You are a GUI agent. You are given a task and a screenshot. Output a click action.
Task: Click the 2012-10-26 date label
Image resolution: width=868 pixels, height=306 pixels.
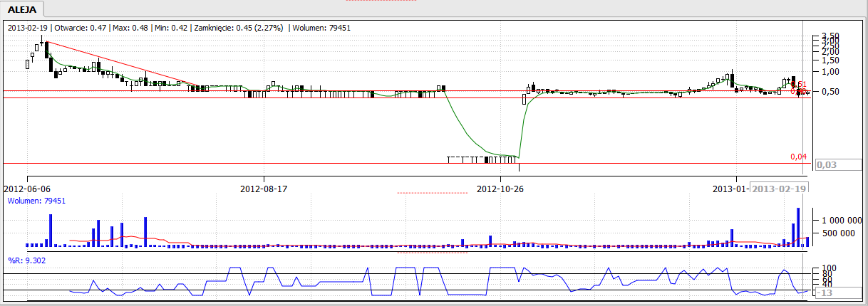pos(500,189)
